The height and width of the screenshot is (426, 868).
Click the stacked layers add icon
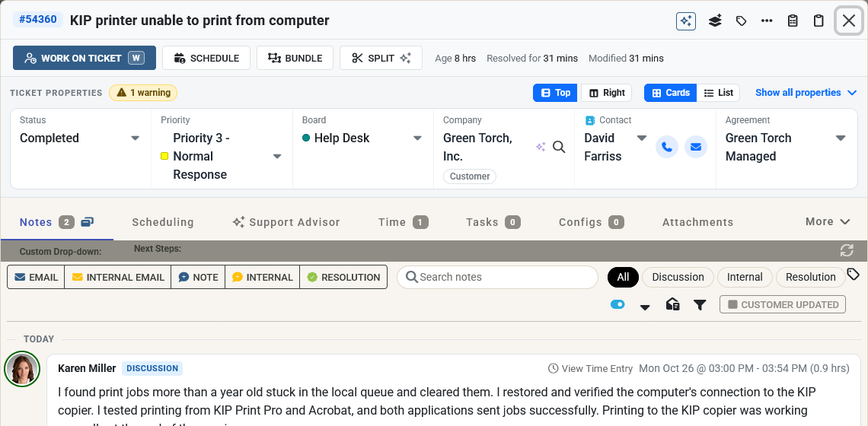pyautogui.click(x=715, y=21)
